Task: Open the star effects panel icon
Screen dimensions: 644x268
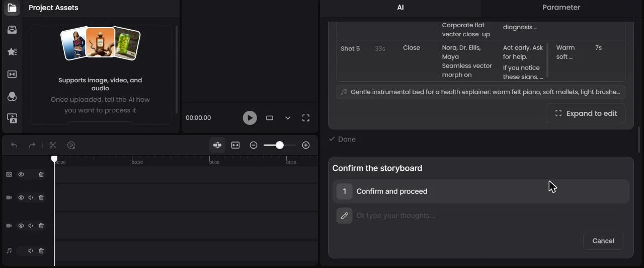Action: [12, 52]
